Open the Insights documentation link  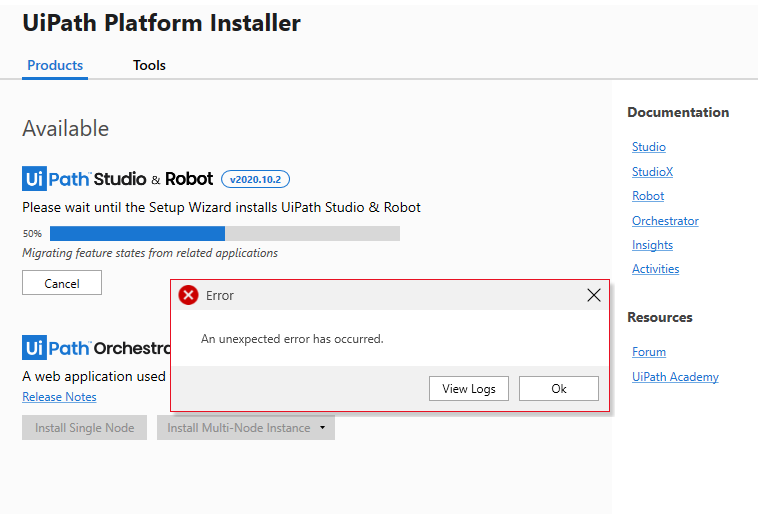pos(652,245)
